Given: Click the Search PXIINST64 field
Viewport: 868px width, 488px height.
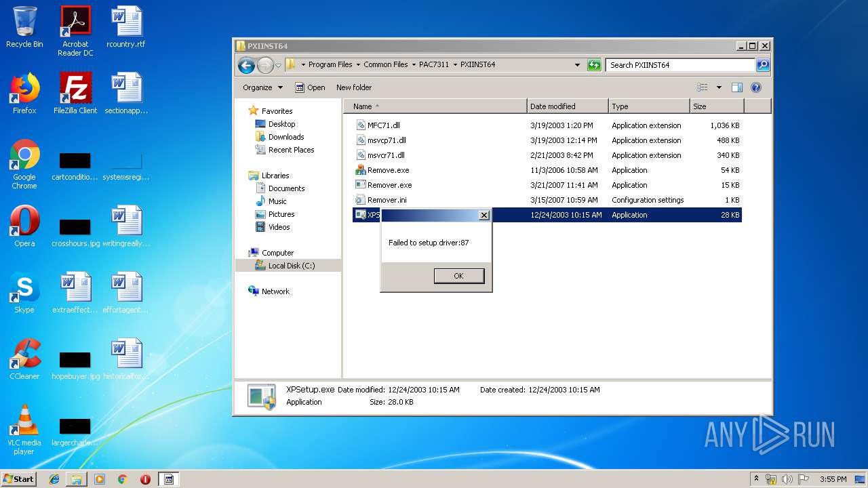Looking at the screenshot, I should tap(680, 65).
